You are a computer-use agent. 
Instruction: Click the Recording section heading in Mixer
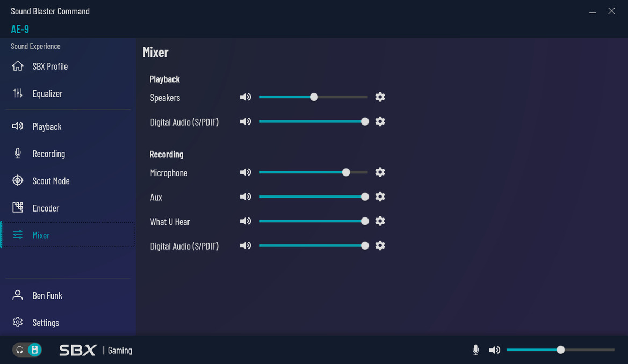point(166,154)
